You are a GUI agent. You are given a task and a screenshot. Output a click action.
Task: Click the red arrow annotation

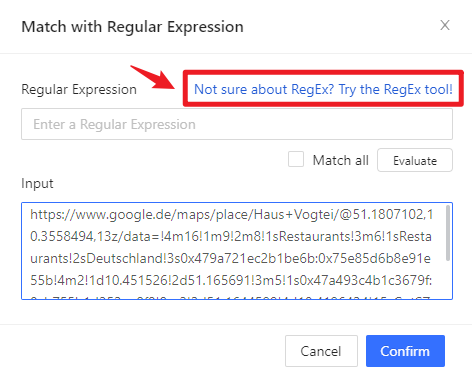pyautogui.click(x=152, y=77)
